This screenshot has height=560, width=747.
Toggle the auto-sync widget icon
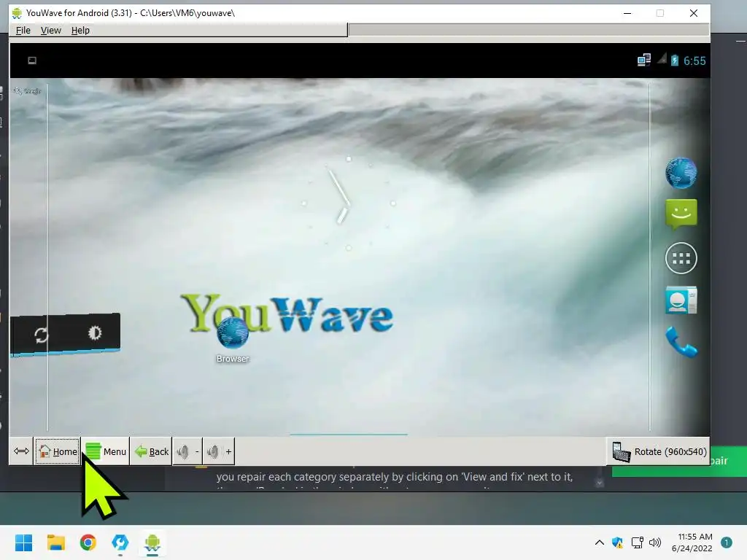point(41,335)
